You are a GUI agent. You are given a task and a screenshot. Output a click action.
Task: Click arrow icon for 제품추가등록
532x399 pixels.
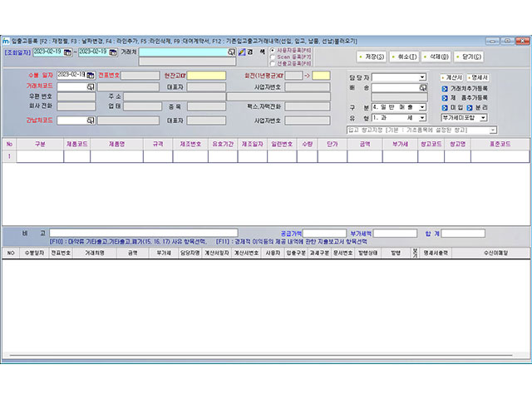pyautogui.click(x=445, y=98)
